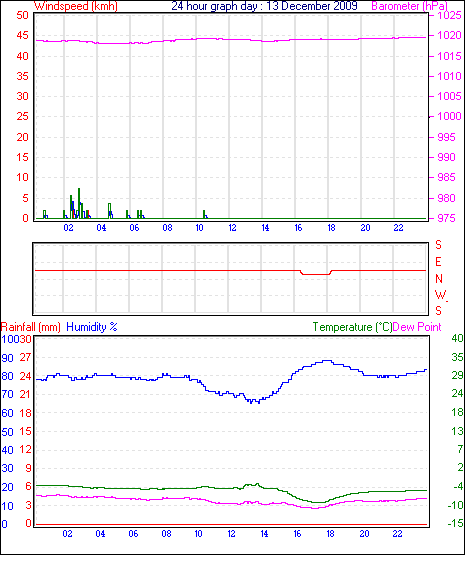Click the E wind direction label
This screenshot has width=466, height=566.
click(x=438, y=262)
